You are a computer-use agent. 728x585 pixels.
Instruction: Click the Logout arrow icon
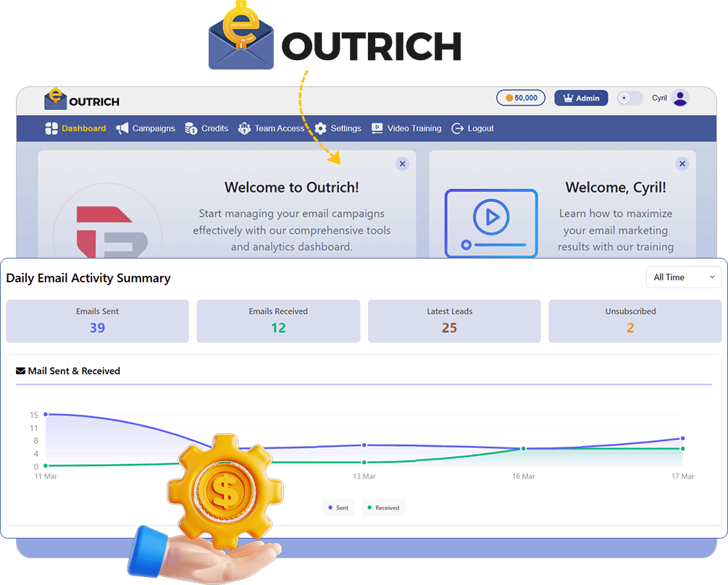(457, 128)
